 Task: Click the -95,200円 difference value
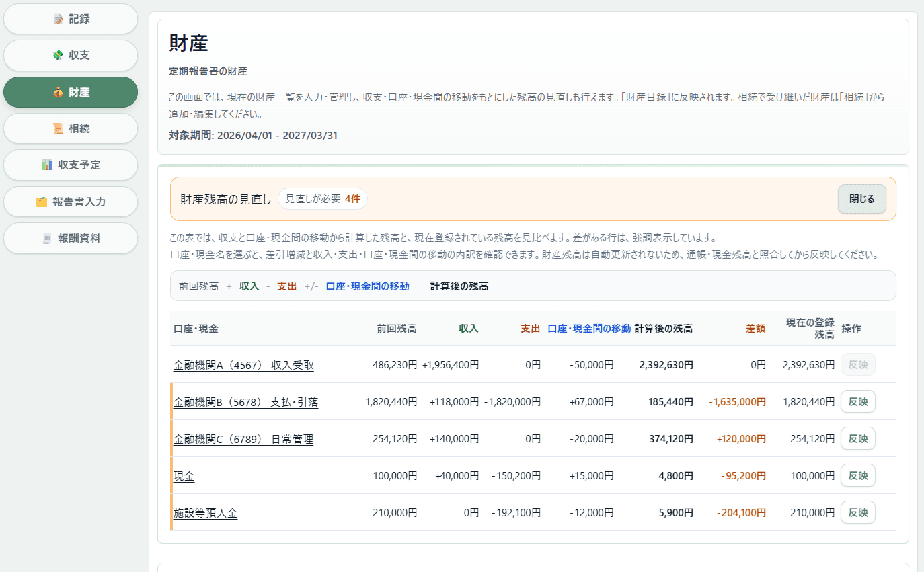pos(743,476)
